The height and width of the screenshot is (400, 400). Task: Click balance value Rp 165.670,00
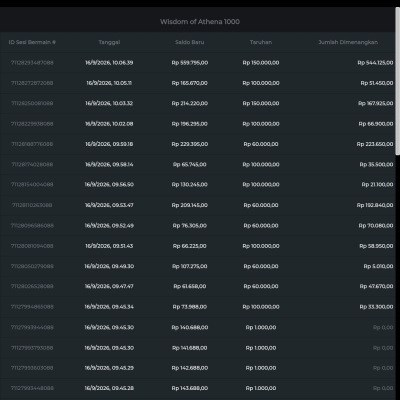(x=190, y=83)
